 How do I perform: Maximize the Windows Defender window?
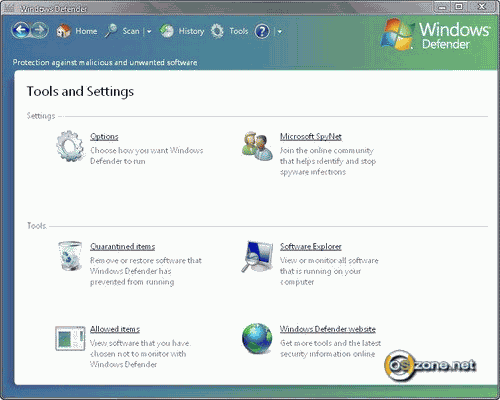pos(459,7)
